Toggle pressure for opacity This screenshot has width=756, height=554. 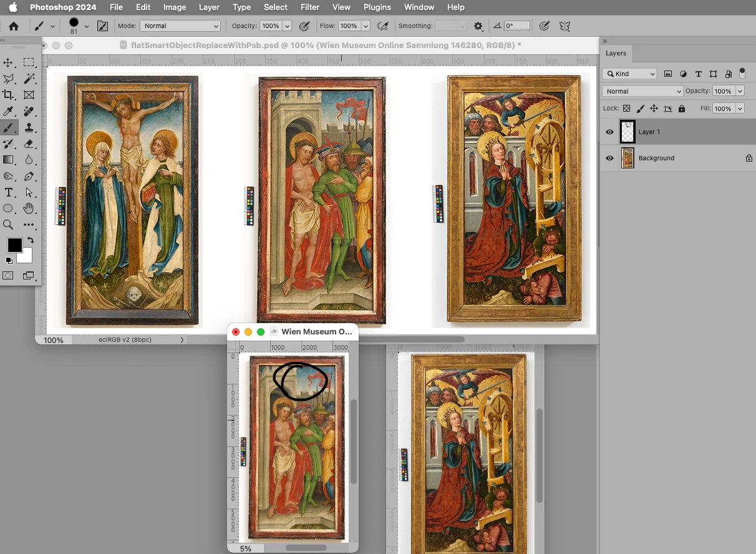tap(304, 26)
